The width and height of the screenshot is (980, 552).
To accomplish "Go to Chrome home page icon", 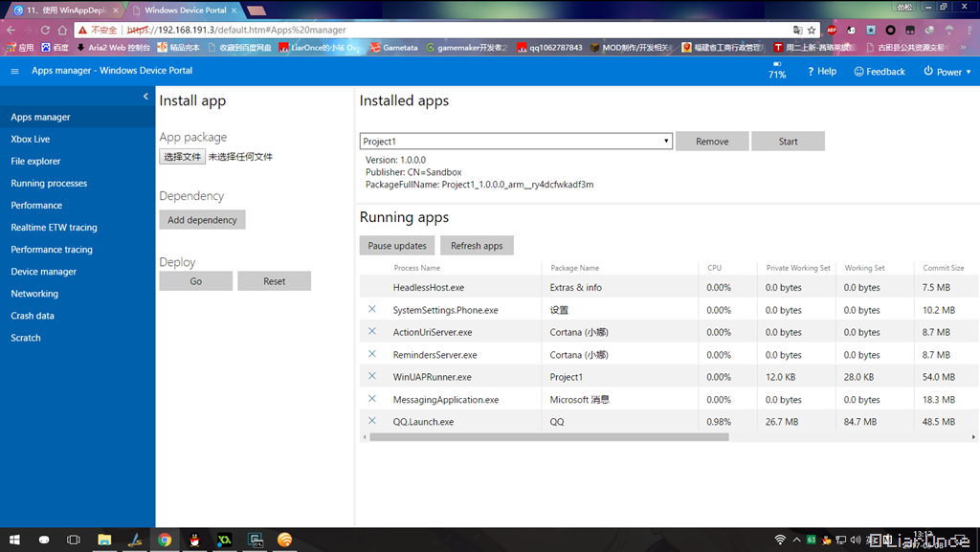I will tap(62, 30).
